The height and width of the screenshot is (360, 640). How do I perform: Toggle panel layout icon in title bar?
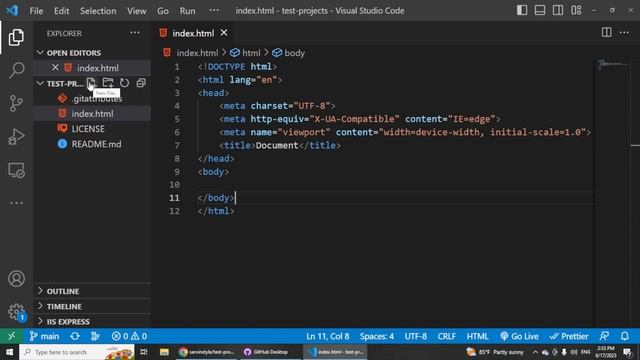point(540,10)
